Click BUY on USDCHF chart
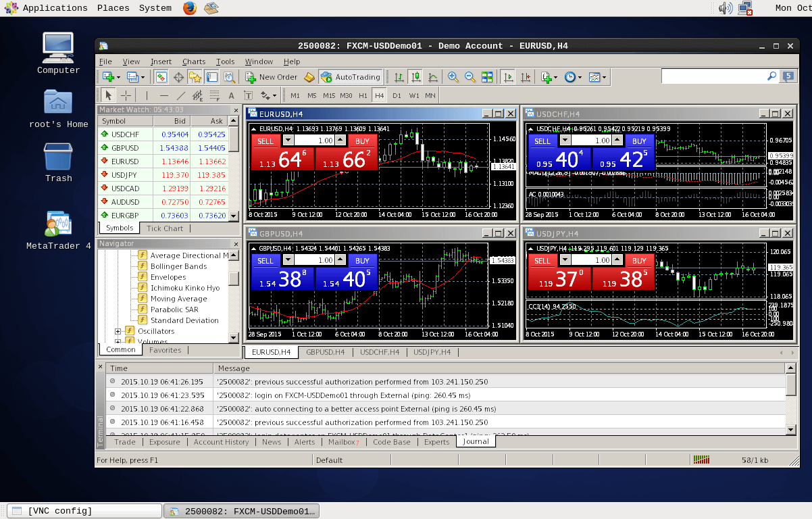The image size is (812, 519). click(640, 141)
